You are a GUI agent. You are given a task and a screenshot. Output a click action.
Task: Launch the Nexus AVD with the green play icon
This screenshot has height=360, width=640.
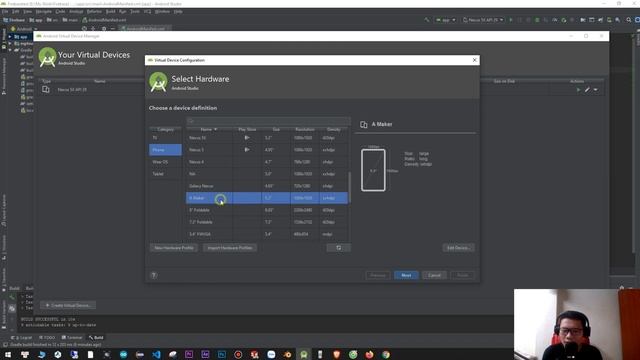pyautogui.click(x=578, y=90)
